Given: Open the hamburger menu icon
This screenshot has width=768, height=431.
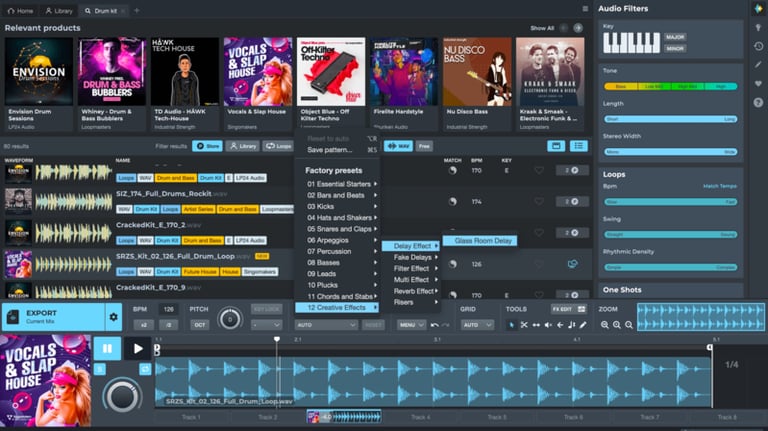Looking at the screenshot, I should (x=585, y=9).
